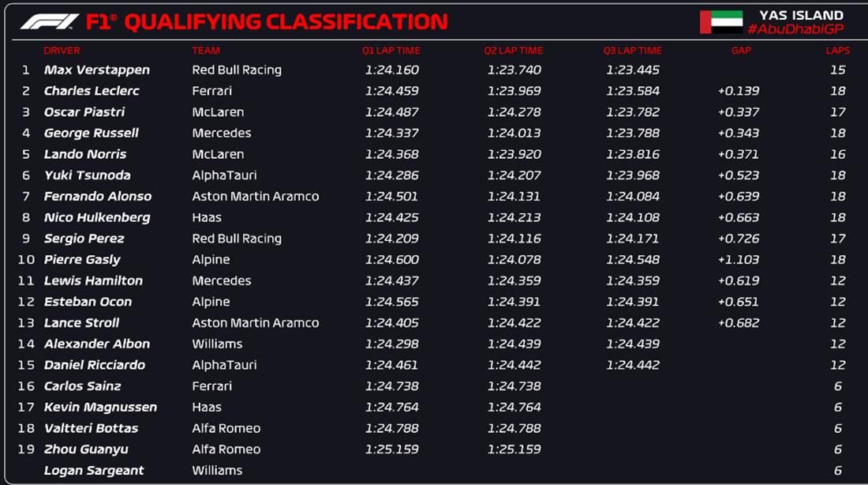Click Verstappen's Q3 time 1:23.445

click(633, 70)
